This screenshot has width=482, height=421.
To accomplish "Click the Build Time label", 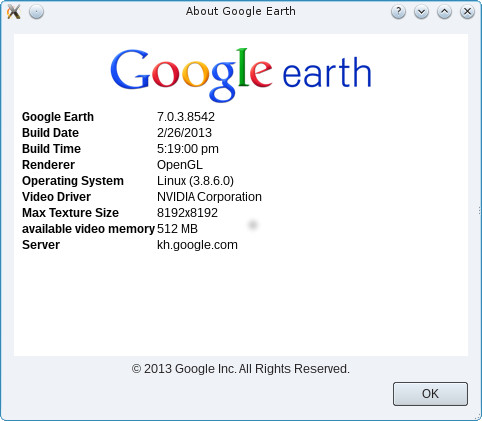I will (51, 149).
